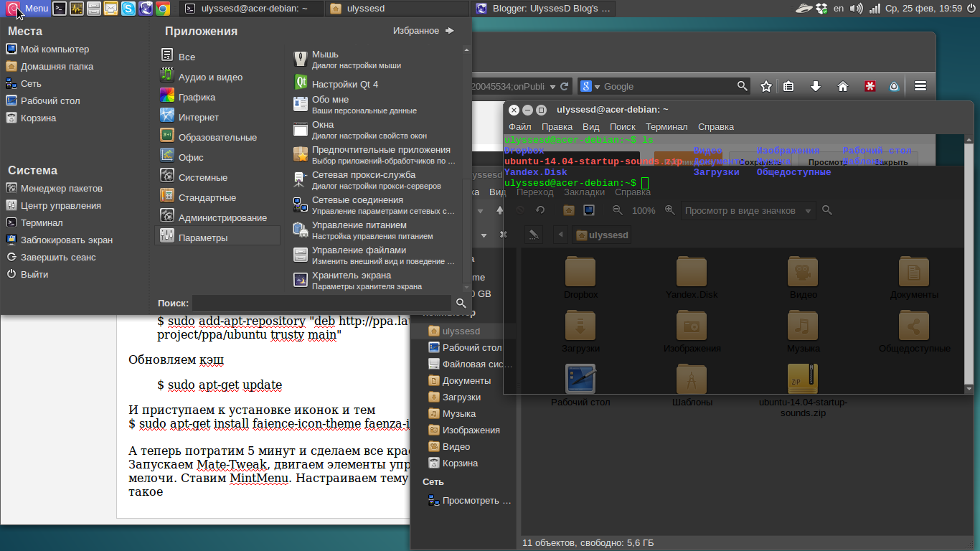The image size is (980, 551).
Task: Open the flying saucer tray icon
Action: [804, 9]
